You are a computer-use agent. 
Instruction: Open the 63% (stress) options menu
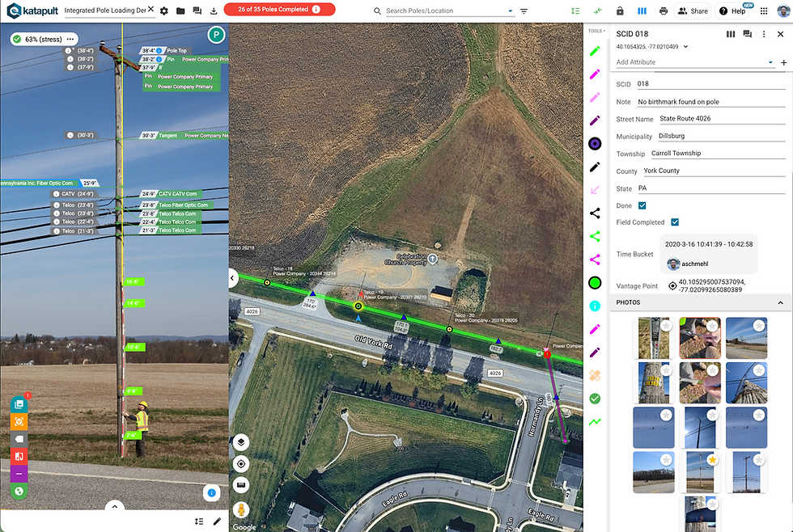(70, 39)
